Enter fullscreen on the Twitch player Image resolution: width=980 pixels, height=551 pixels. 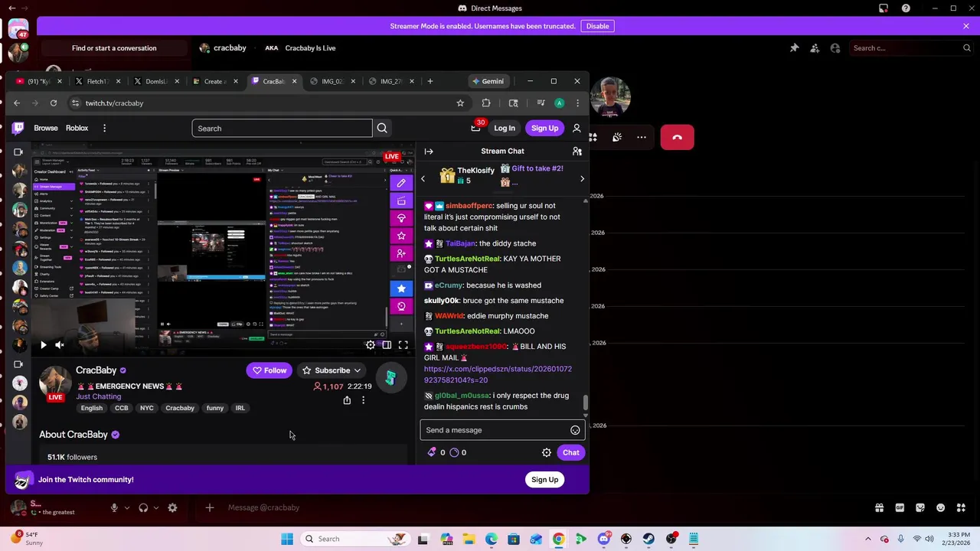coord(403,345)
